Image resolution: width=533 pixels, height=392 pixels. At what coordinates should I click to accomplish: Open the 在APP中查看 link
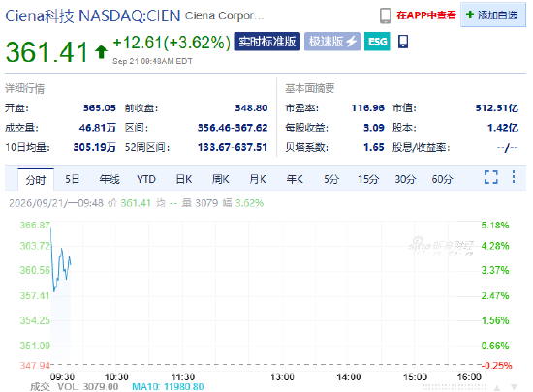[x=426, y=15]
